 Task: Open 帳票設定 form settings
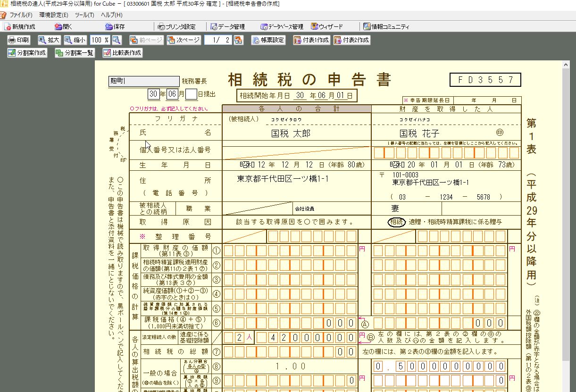pyautogui.click(x=269, y=40)
